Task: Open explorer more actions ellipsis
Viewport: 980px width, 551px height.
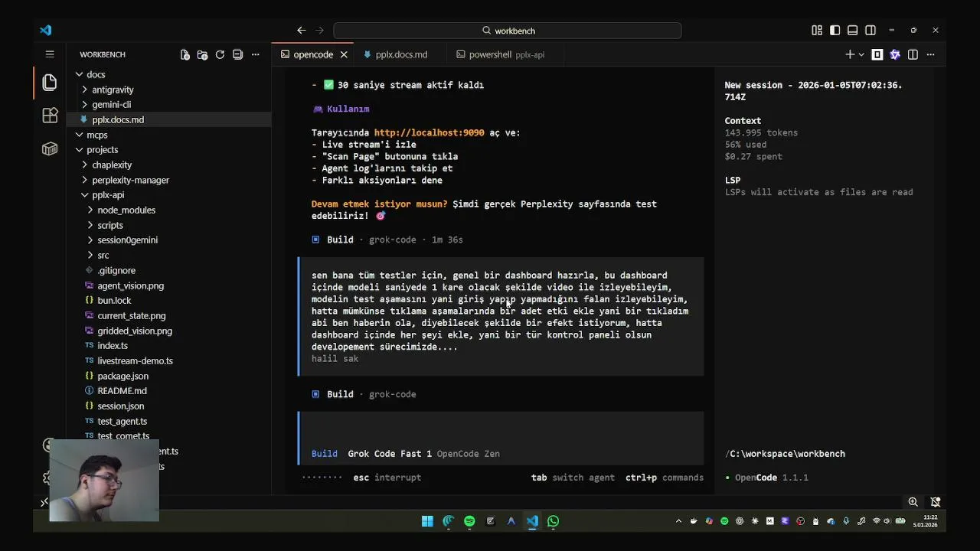Action: [256, 54]
